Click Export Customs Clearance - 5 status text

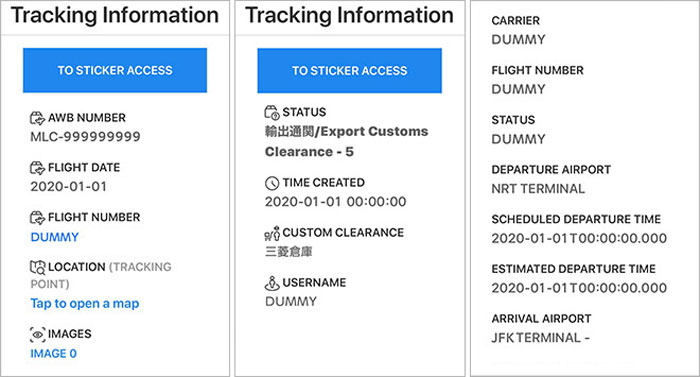point(346,142)
